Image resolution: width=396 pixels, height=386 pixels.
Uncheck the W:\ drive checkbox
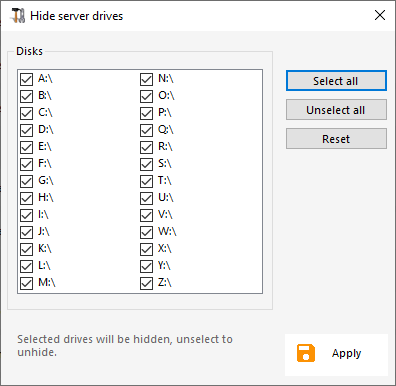[146, 232]
